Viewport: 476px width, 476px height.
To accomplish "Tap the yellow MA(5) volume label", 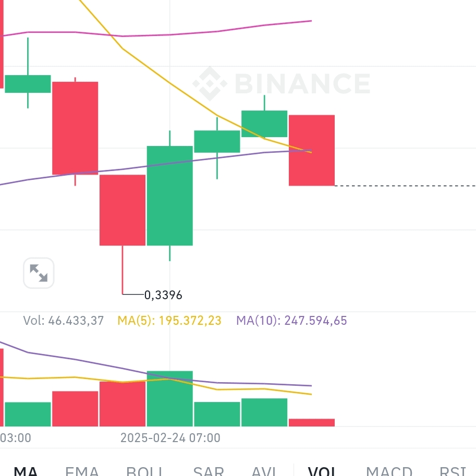I will (x=169, y=321).
